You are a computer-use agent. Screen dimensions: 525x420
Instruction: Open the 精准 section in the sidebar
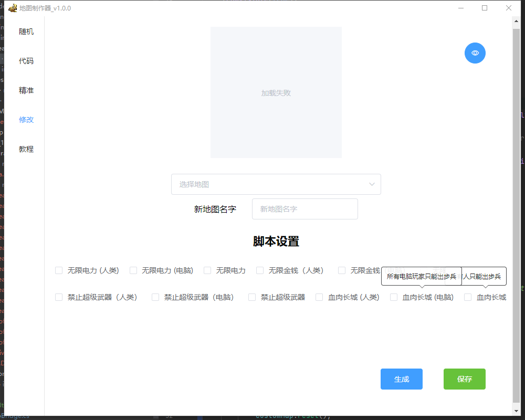click(26, 90)
